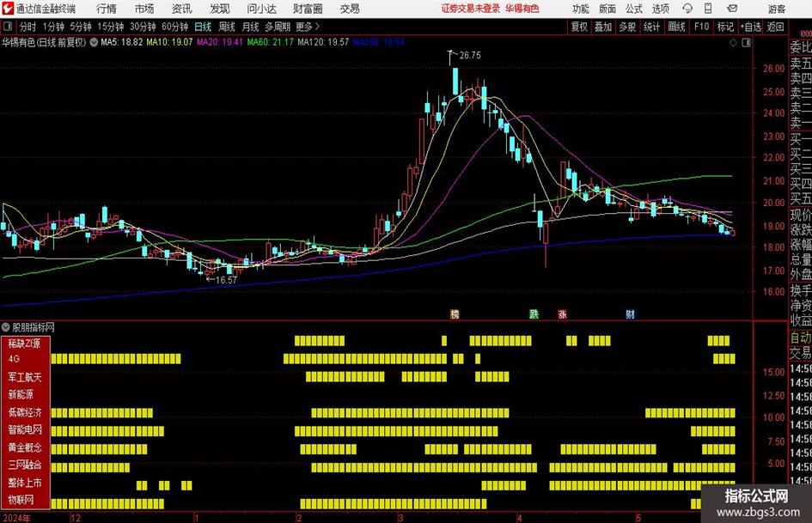The image size is (812, 523).
Task: Add stock with +自选 button
Action: tap(750, 27)
